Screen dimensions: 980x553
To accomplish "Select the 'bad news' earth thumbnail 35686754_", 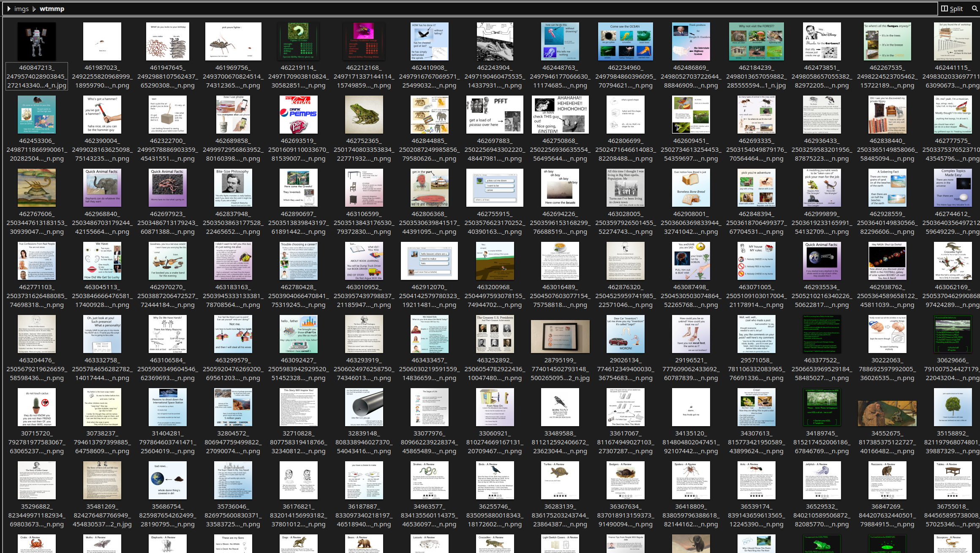I will (x=168, y=480).
